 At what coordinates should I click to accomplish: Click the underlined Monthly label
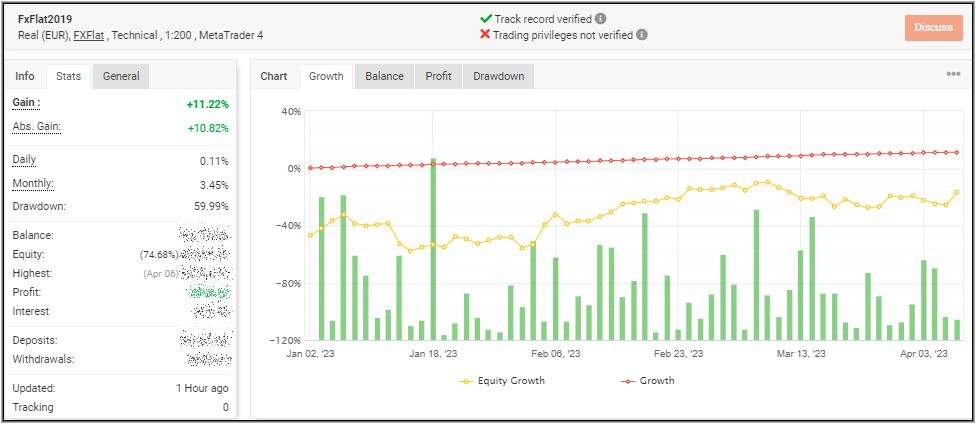(x=33, y=184)
